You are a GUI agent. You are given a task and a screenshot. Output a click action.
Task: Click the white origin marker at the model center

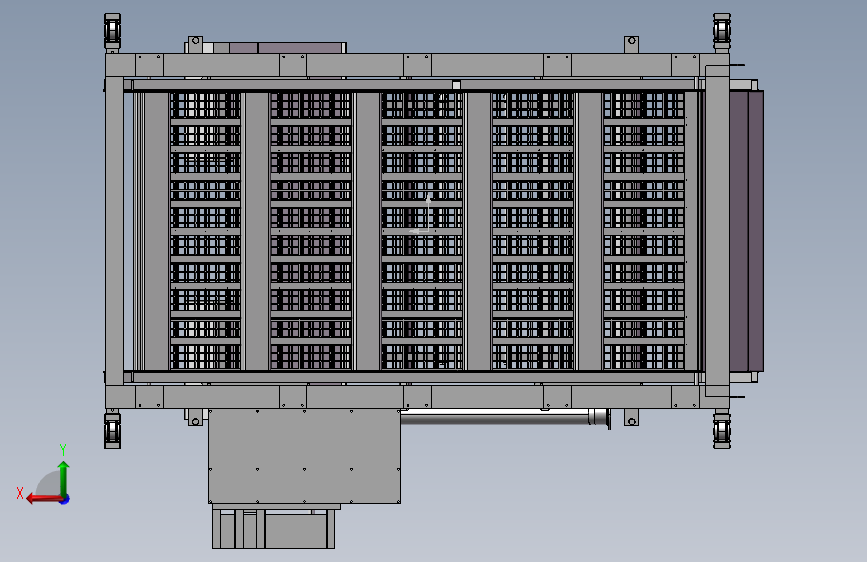pos(422,213)
